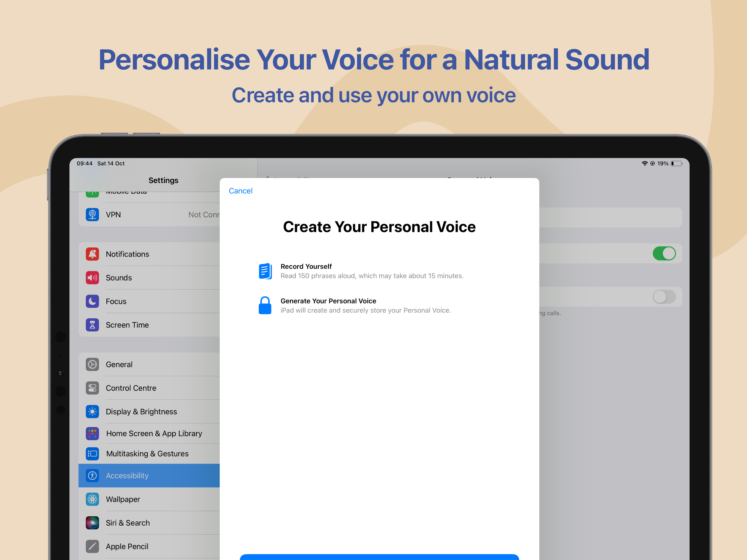Open Sounds settings
The height and width of the screenshot is (560, 747).
pyautogui.click(x=149, y=278)
